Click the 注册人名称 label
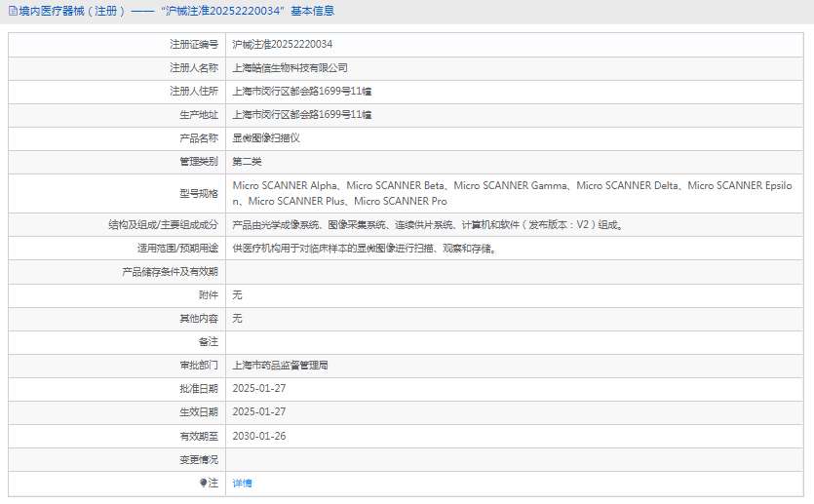 point(194,68)
